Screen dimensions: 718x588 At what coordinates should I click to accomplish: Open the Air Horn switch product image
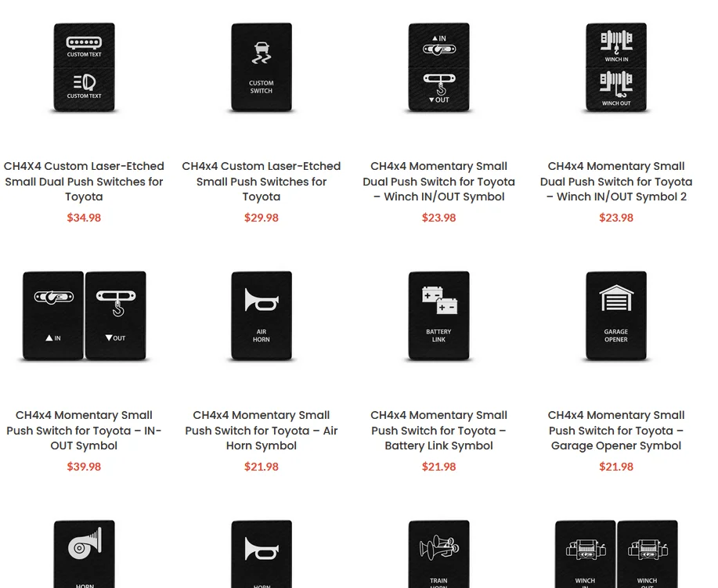pyautogui.click(x=262, y=316)
